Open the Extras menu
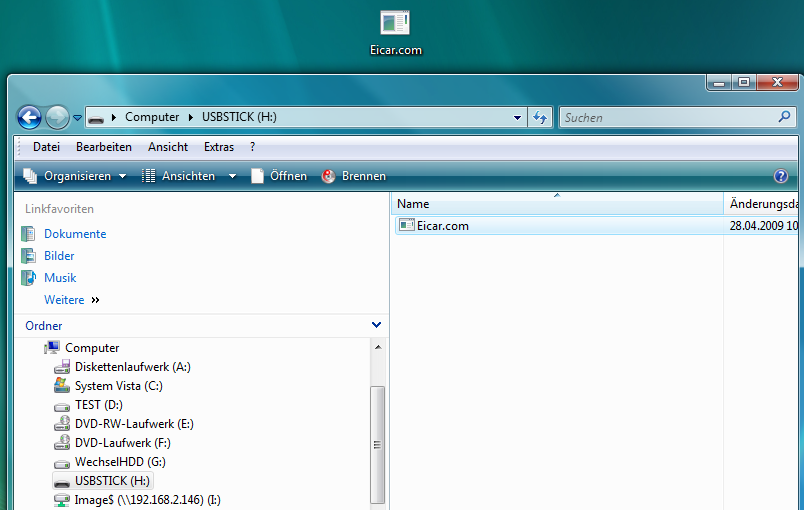Viewport: 804px width, 510px height. (219, 147)
